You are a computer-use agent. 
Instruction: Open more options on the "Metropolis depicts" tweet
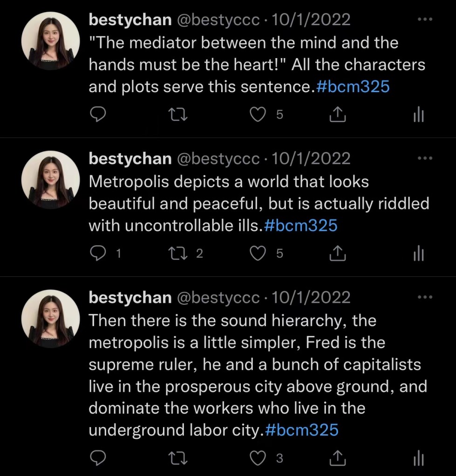(x=425, y=159)
